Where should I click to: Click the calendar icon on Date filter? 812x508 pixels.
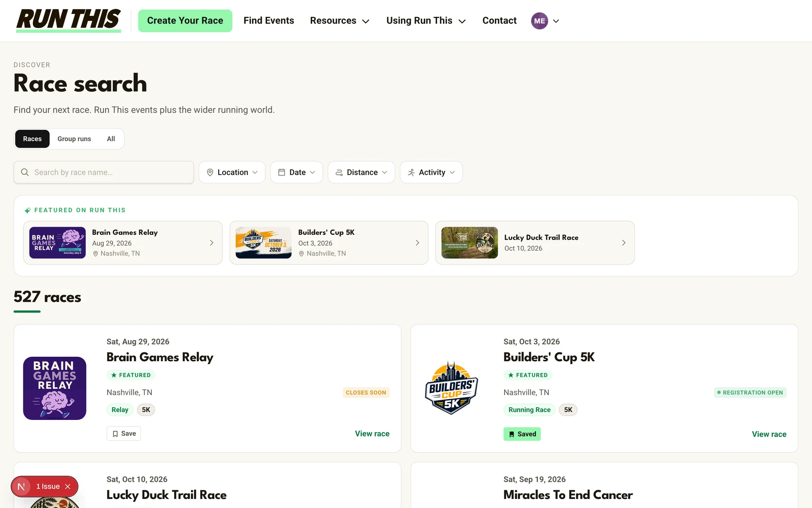click(281, 172)
